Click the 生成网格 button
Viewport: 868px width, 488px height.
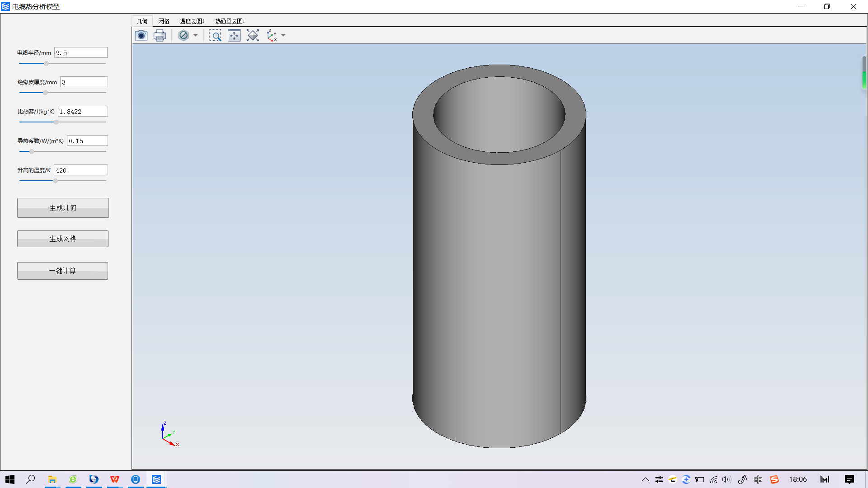coord(62,238)
